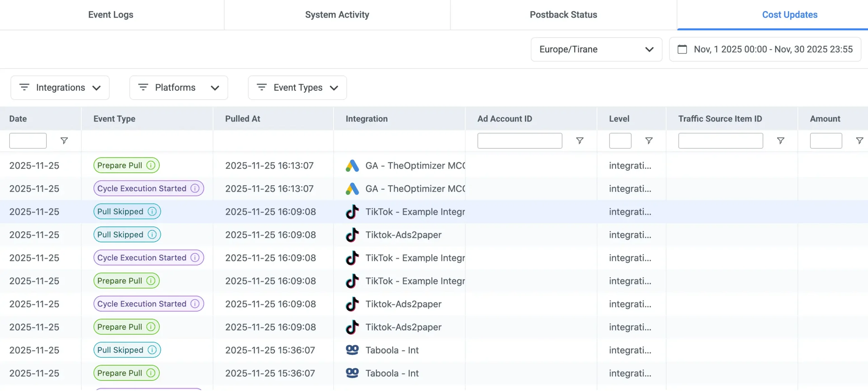Click the Taboola - Int name in Prepare Pull row
The height and width of the screenshot is (391, 868).
(x=392, y=373)
